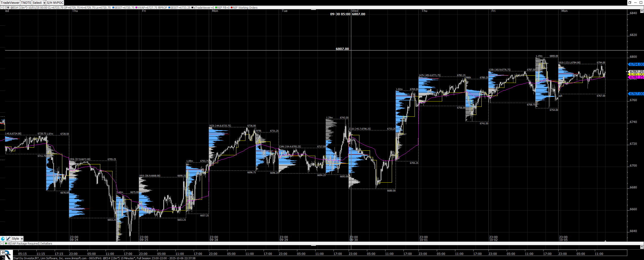Click the Style button label
Image resolution: width=644 pixels, height=260 pixels.
point(15,239)
